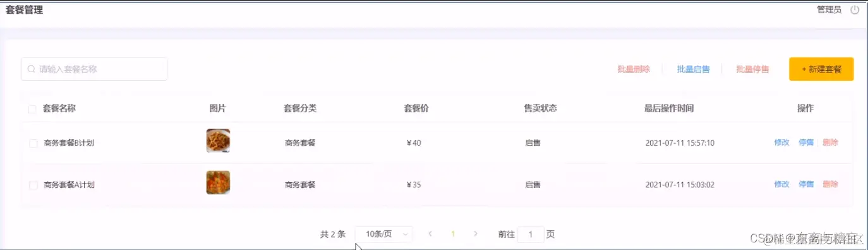Click 删除 for 商务套餐A计划
This screenshot has width=868, height=250.
point(830,184)
